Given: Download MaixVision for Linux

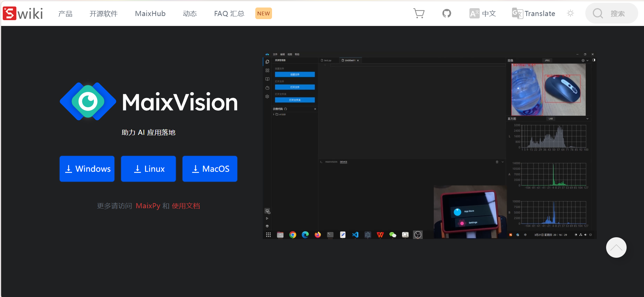Looking at the screenshot, I should 148,169.
